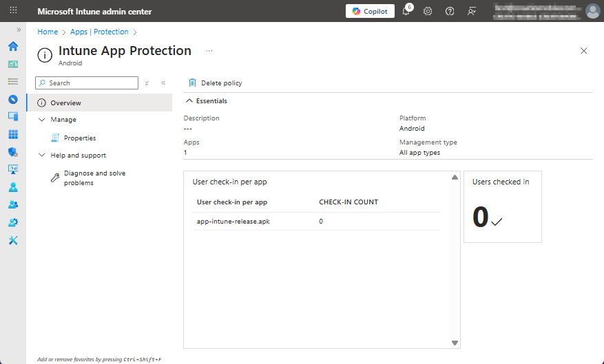The height and width of the screenshot is (364, 604).
Task: Open Endpoint security shield icon
Action: [13, 152]
